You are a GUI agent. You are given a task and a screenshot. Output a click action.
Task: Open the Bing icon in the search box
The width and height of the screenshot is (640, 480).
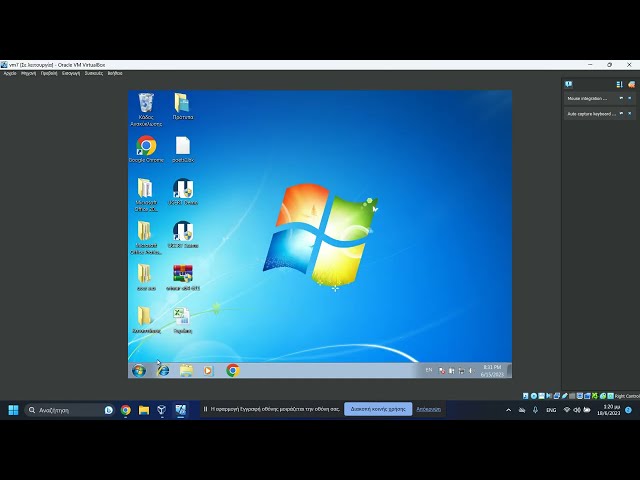point(109,410)
